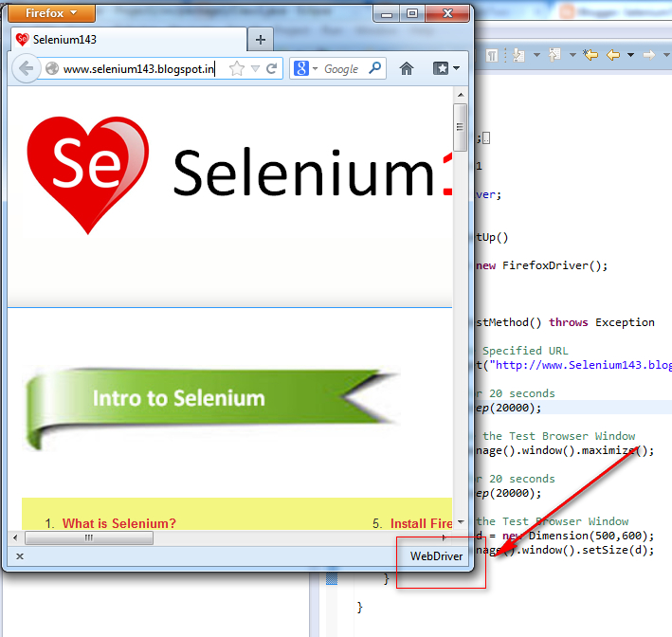Click 'throws Exception' text in Eclipse editor

tap(602, 322)
